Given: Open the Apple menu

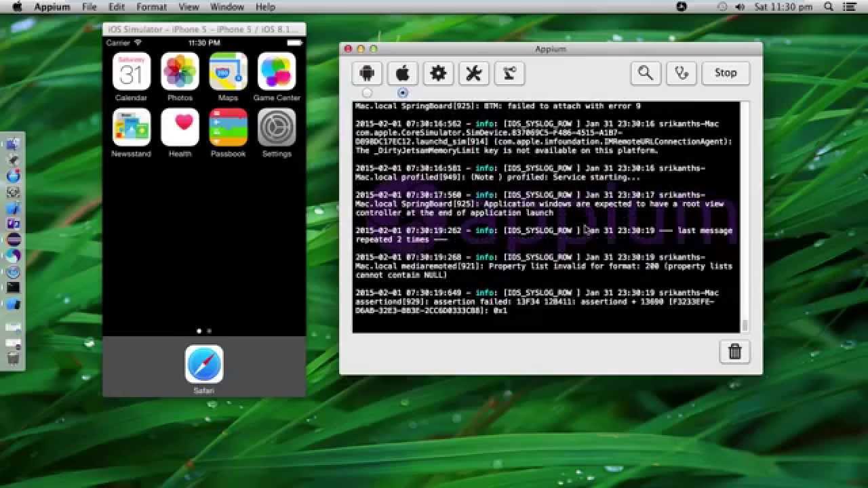Looking at the screenshot, I should pyautogui.click(x=18, y=7).
